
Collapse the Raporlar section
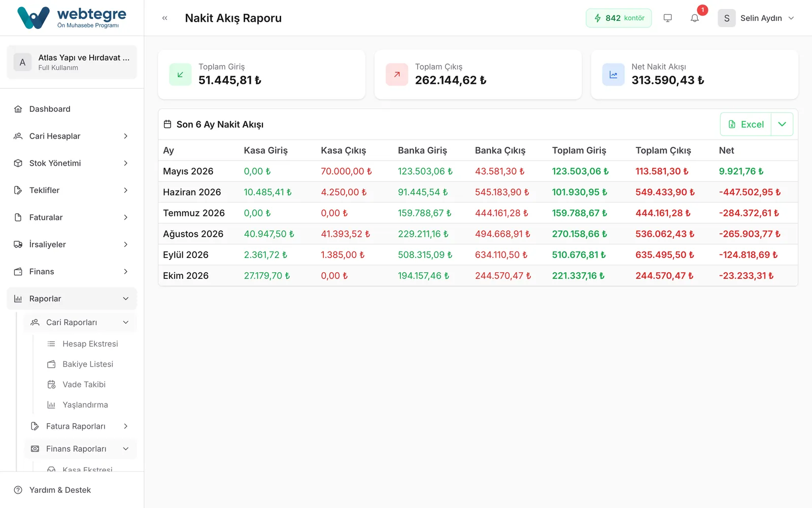pyautogui.click(x=72, y=299)
